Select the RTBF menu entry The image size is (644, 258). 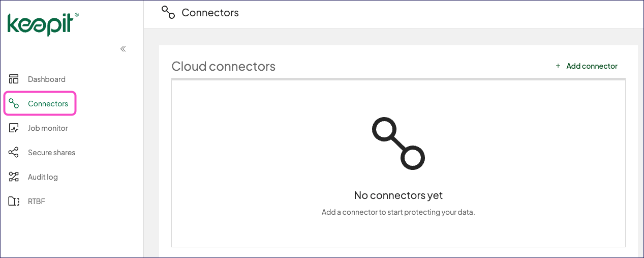[37, 202]
